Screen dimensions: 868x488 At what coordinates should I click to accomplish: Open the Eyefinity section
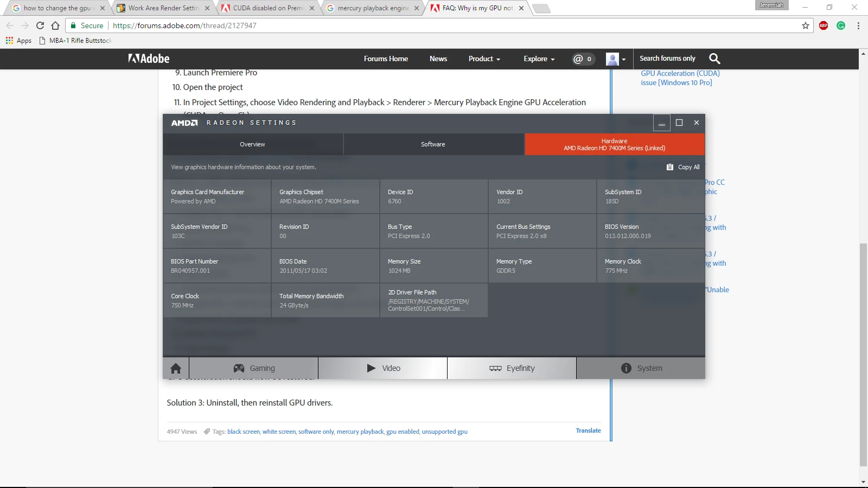(512, 368)
